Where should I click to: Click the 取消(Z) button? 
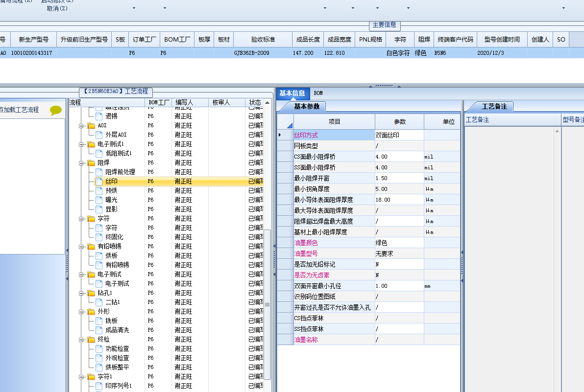57,8
